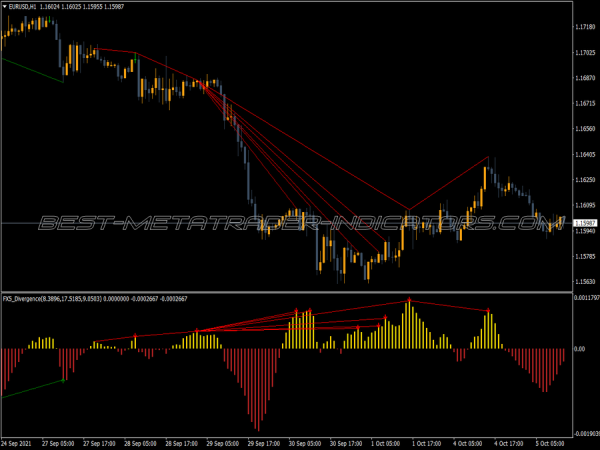Click price scale value 1.16560
600x450 pixels.
[585, 129]
